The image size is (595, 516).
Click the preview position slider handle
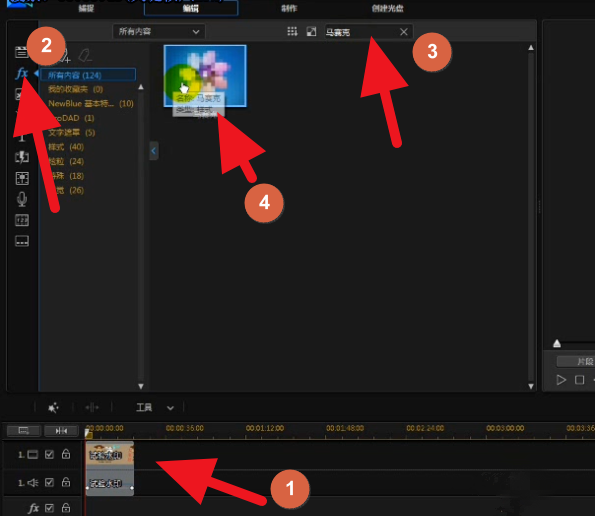(557, 343)
